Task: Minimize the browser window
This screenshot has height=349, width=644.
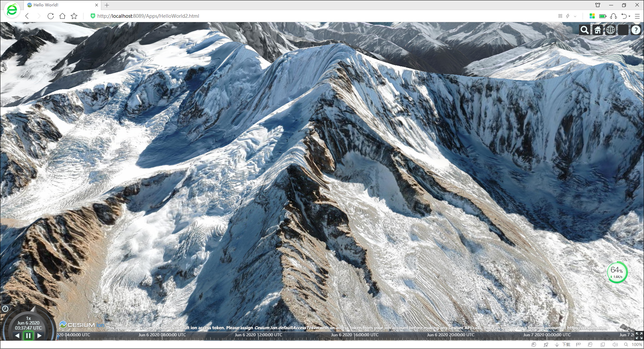Action: [611, 5]
